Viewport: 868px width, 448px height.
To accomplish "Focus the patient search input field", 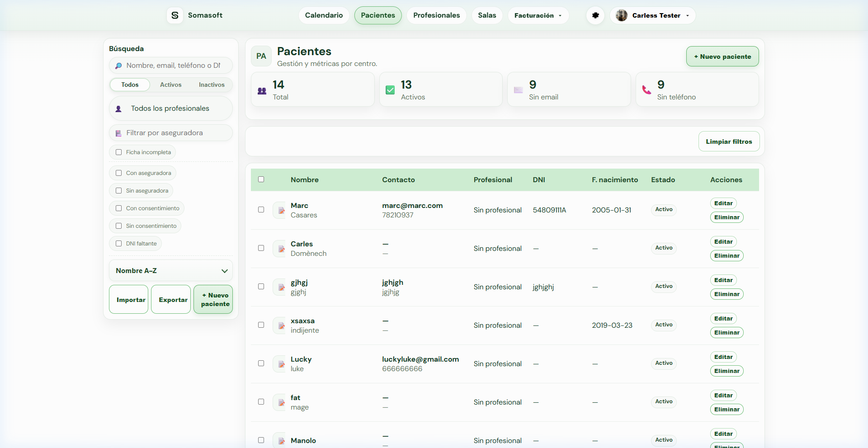I will click(174, 66).
